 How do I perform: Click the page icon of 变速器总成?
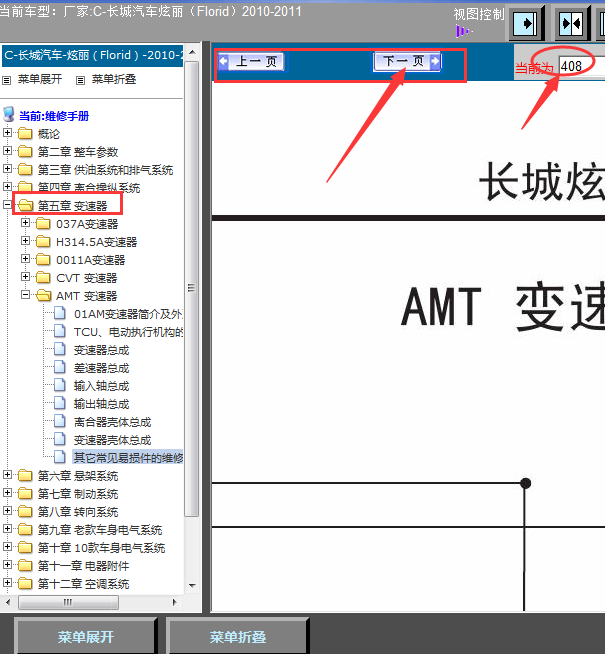pyautogui.click(x=60, y=349)
